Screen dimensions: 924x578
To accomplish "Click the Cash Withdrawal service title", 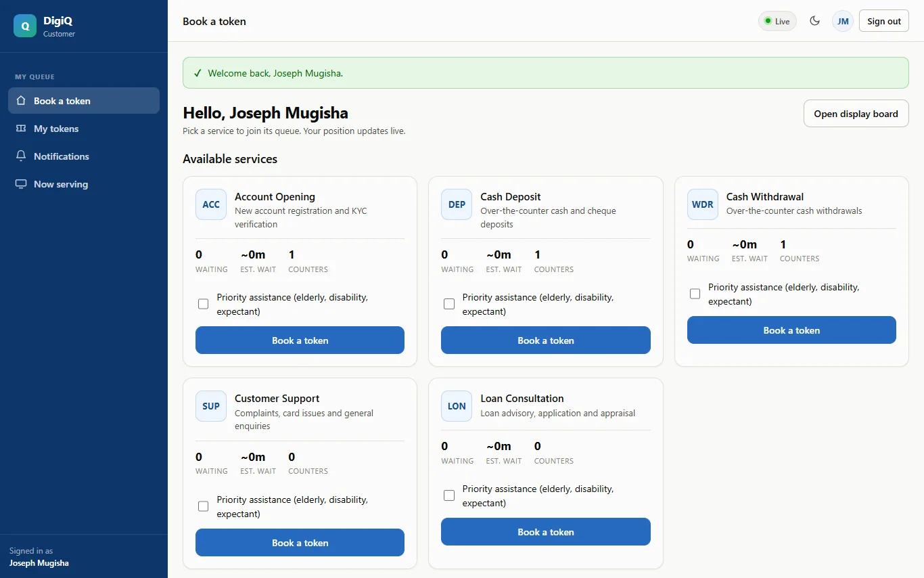I will (765, 197).
